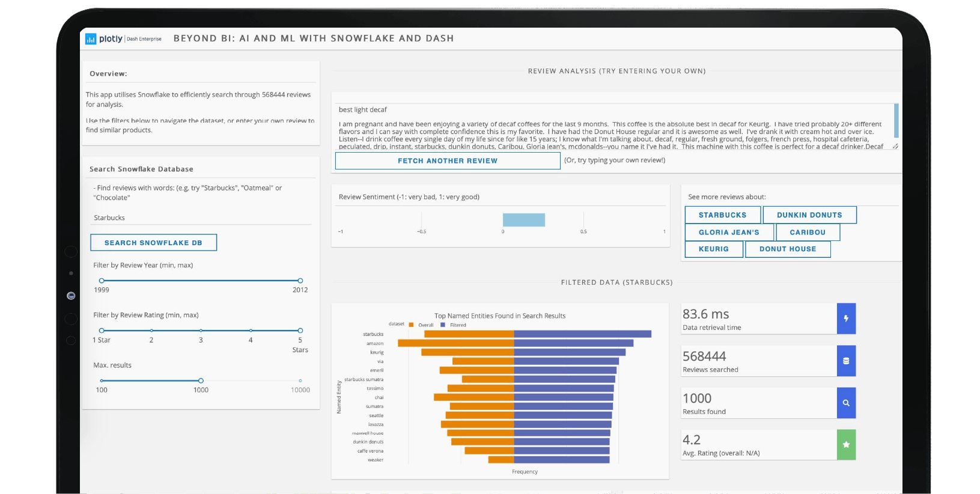Set rating slider to mark 4
This screenshot has width=980, height=494.
pyautogui.click(x=251, y=331)
